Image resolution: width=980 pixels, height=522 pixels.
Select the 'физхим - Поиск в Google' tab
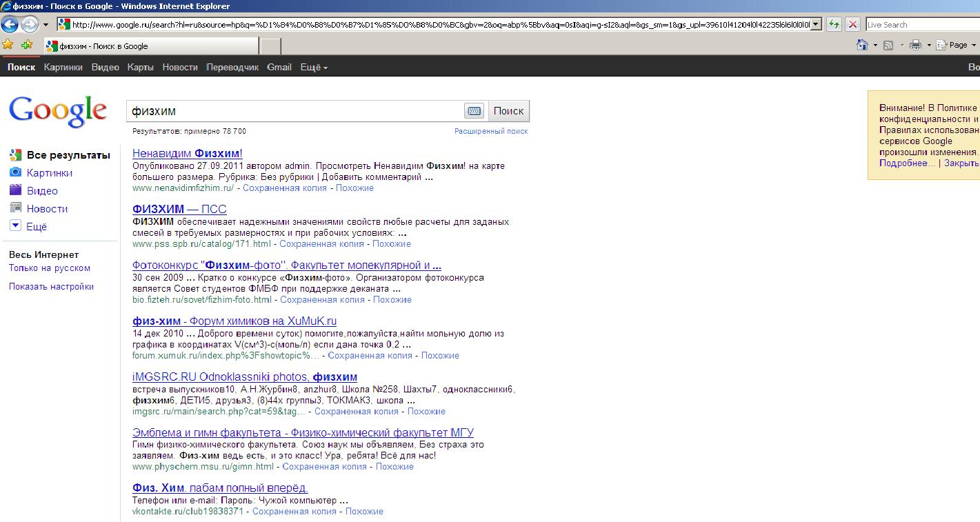150,46
